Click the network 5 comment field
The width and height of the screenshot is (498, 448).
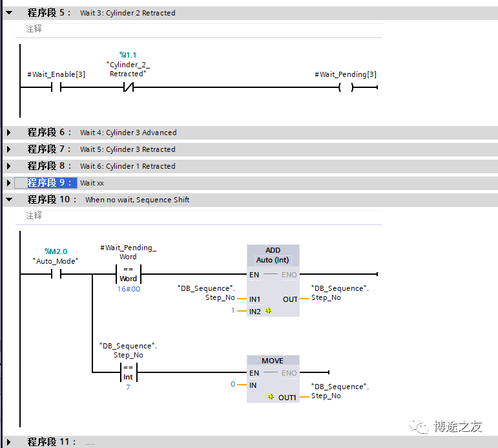click(x=203, y=29)
